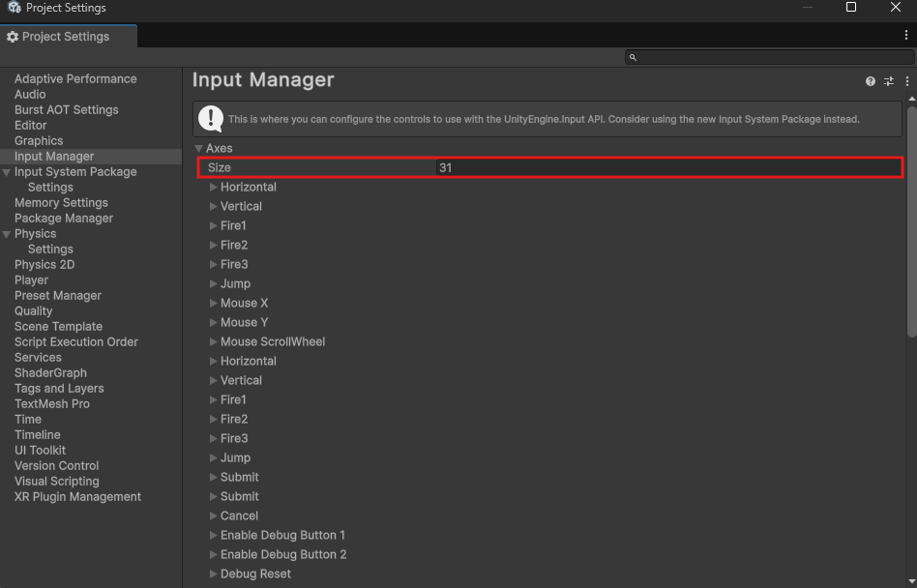Open the Audio settings category
Screen dimensions: 917x588
(30, 94)
